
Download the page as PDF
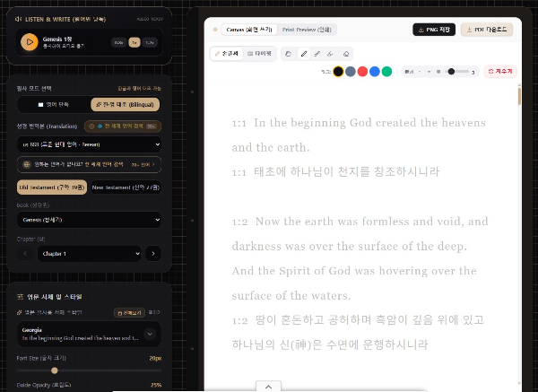[487, 30]
